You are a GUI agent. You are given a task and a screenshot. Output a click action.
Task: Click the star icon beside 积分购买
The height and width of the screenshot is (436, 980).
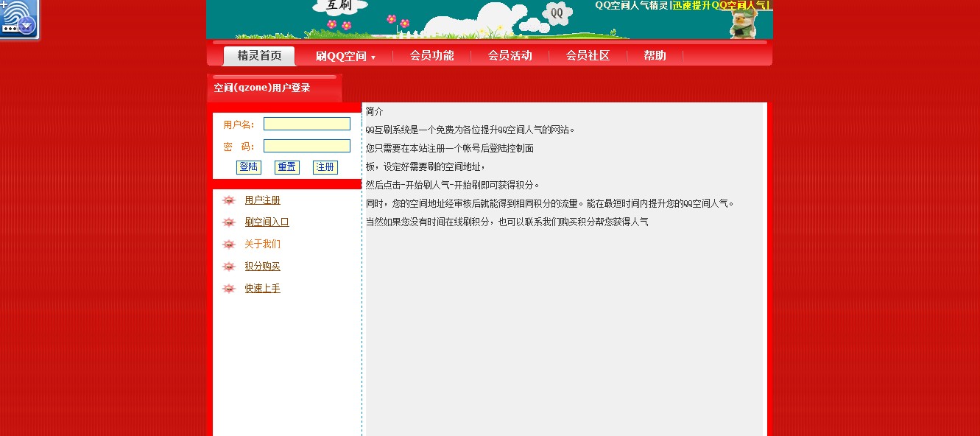click(x=229, y=267)
